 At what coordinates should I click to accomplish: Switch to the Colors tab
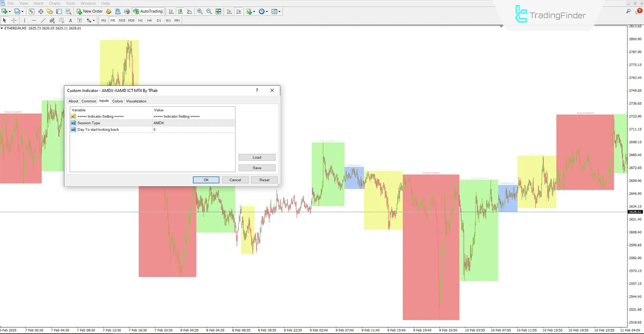(117, 101)
